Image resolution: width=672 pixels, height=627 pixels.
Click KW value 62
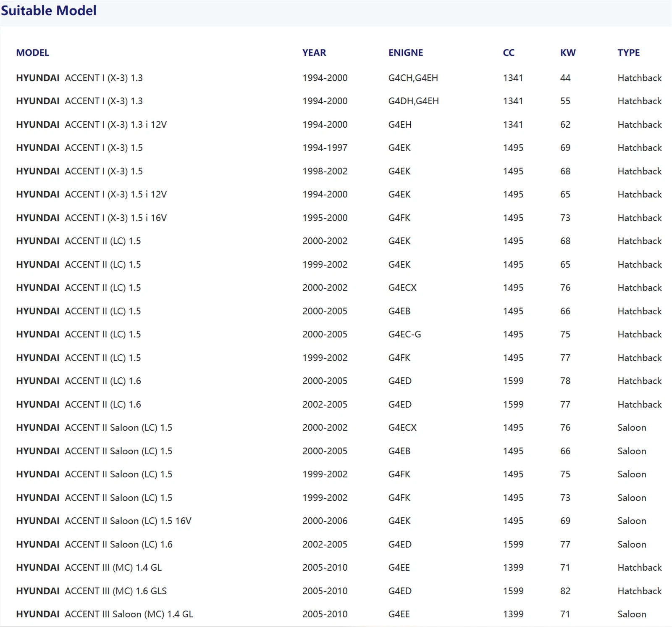click(565, 124)
